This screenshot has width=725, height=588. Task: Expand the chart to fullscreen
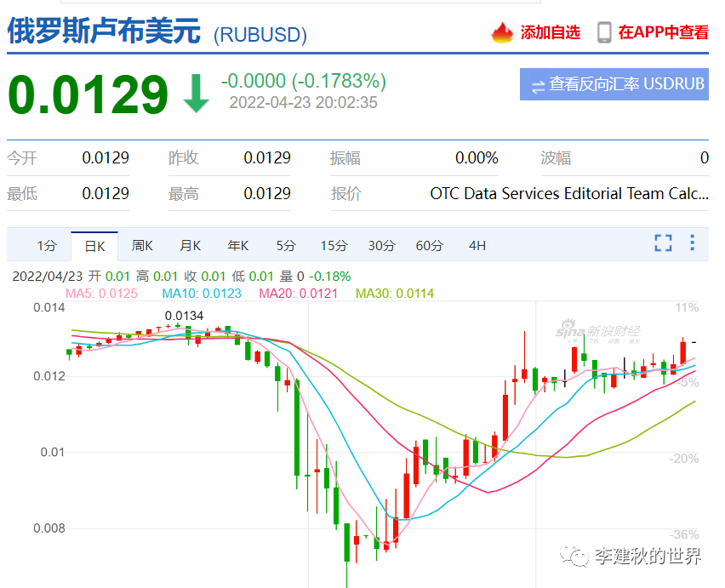click(663, 243)
